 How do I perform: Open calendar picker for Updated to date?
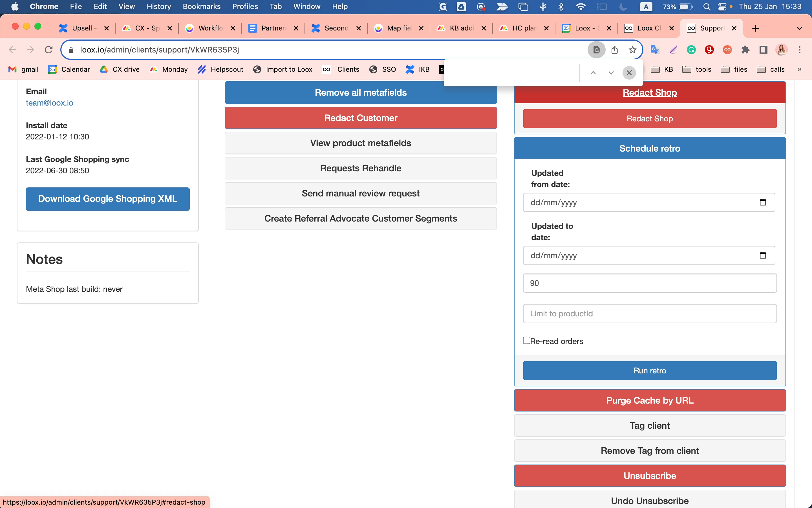(x=763, y=255)
